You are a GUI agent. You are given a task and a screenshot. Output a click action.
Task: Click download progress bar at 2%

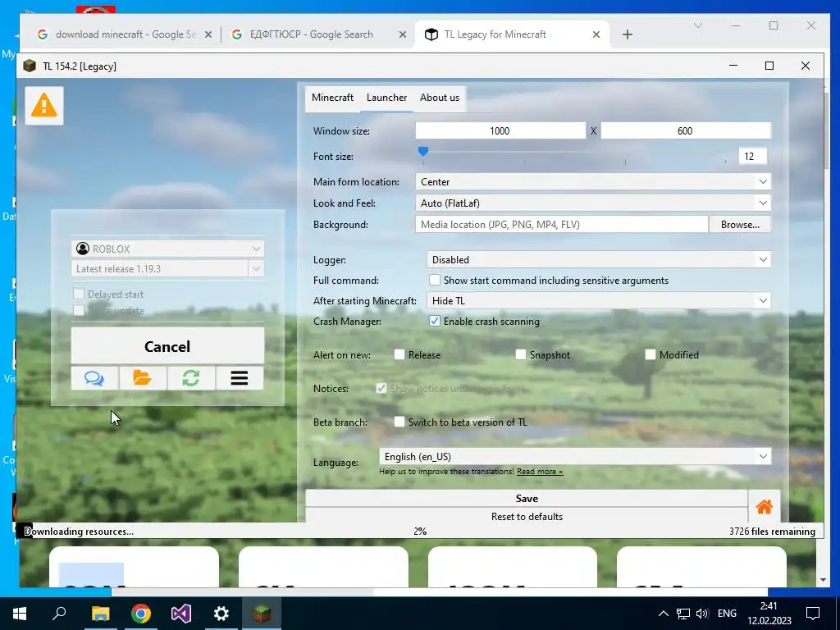[x=420, y=531]
